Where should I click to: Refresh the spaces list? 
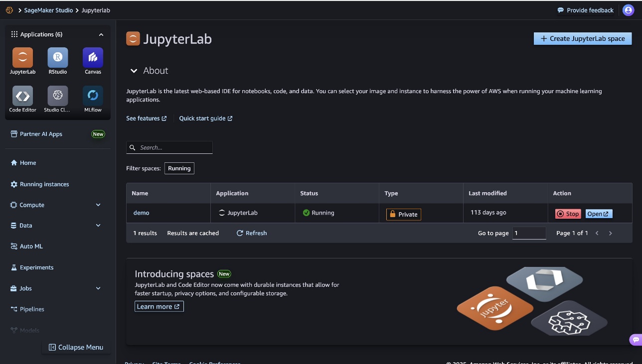click(252, 233)
